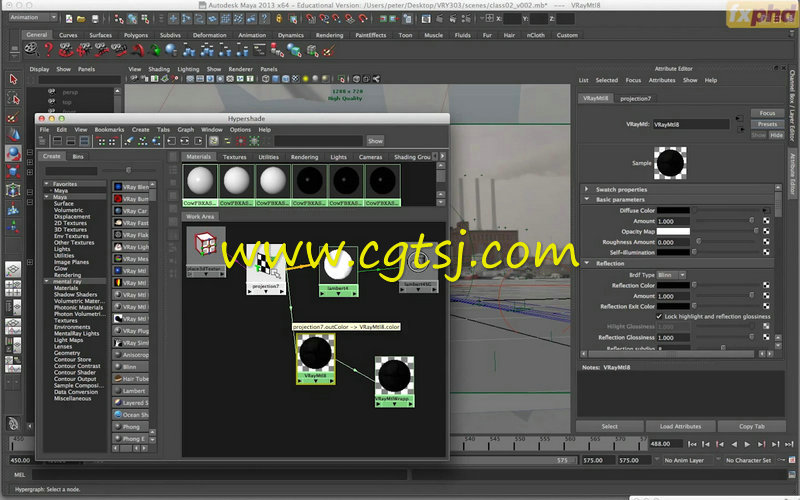Collapse the Favorites tree category
800x500 pixels.
coord(47,184)
